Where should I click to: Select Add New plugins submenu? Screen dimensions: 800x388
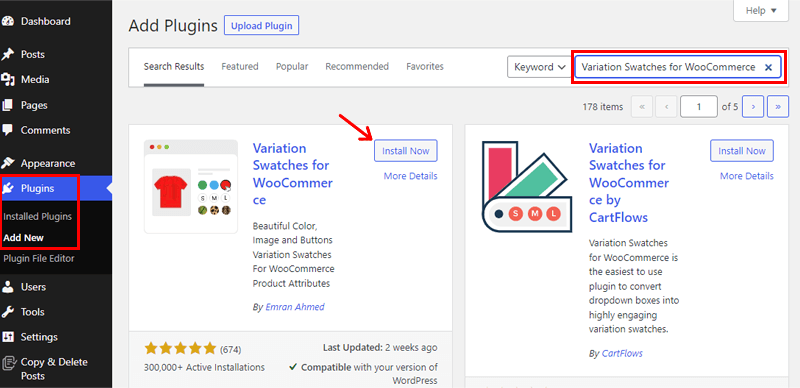[23, 238]
